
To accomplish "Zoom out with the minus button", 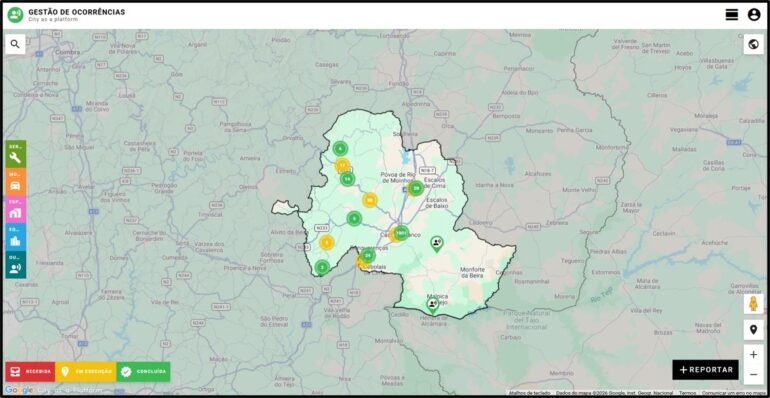I will point(753,375).
